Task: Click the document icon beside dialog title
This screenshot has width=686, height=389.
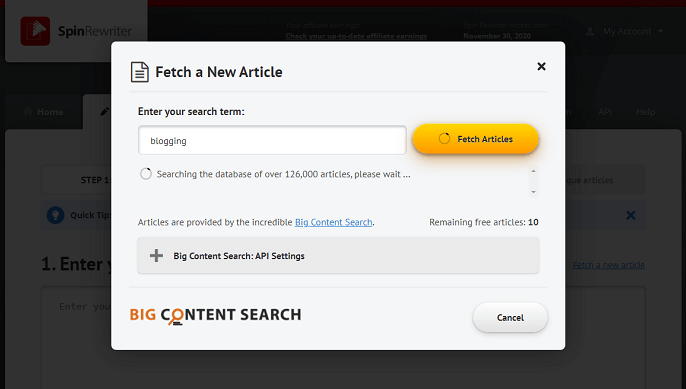Action: tap(140, 72)
